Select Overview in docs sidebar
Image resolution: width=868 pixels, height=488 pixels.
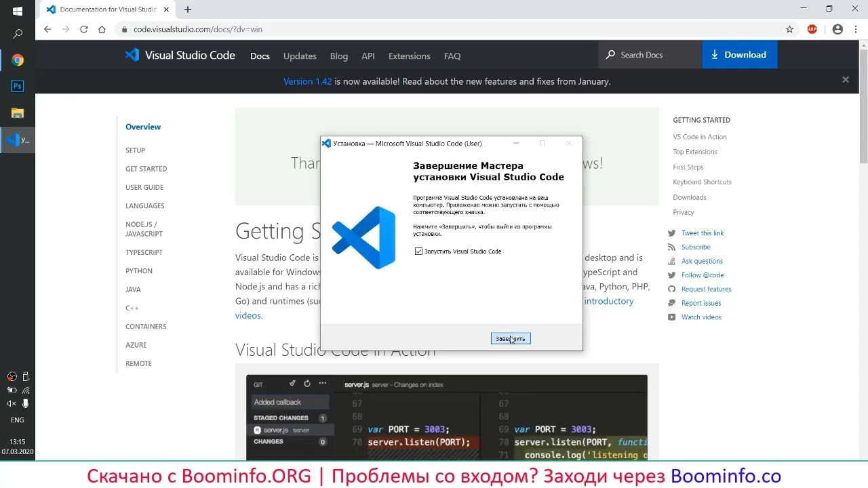(x=143, y=127)
